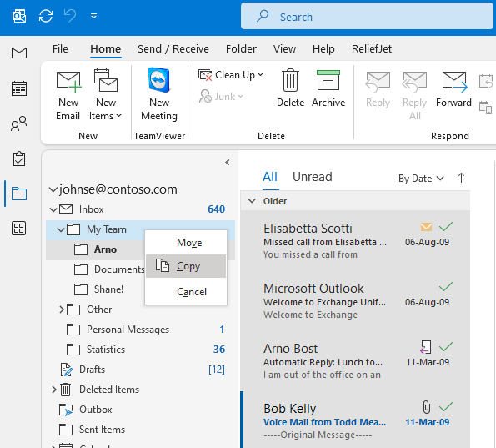
Task: Show Unread messages filter
Action: (313, 177)
